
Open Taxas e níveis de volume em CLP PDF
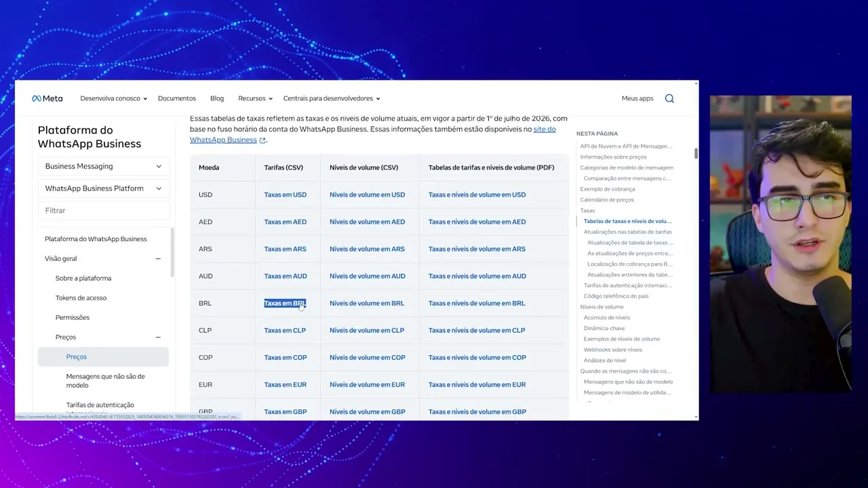[x=477, y=330]
